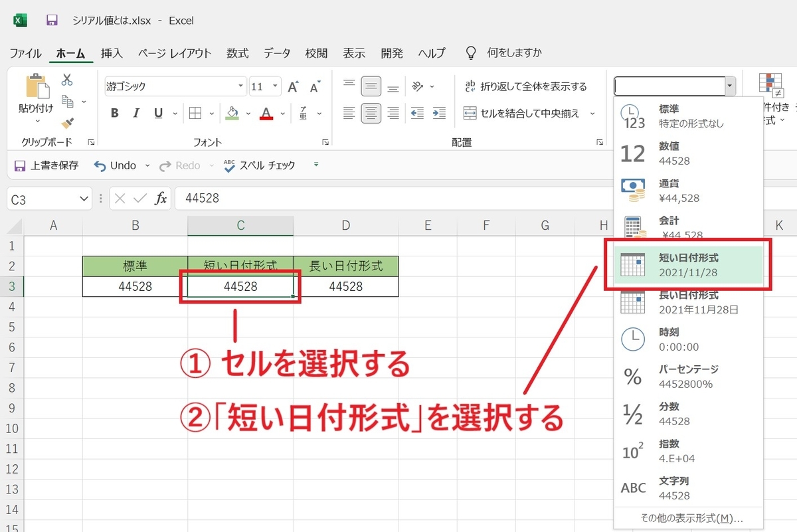Click スペル チェック button

pyautogui.click(x=260, y=165)
